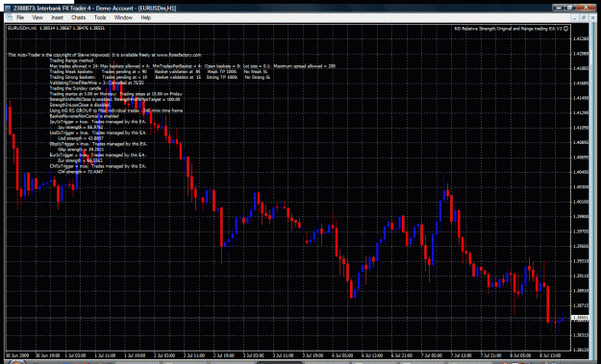
Task: Close the Interbank FX Trader main window
Action: [586, 8]
